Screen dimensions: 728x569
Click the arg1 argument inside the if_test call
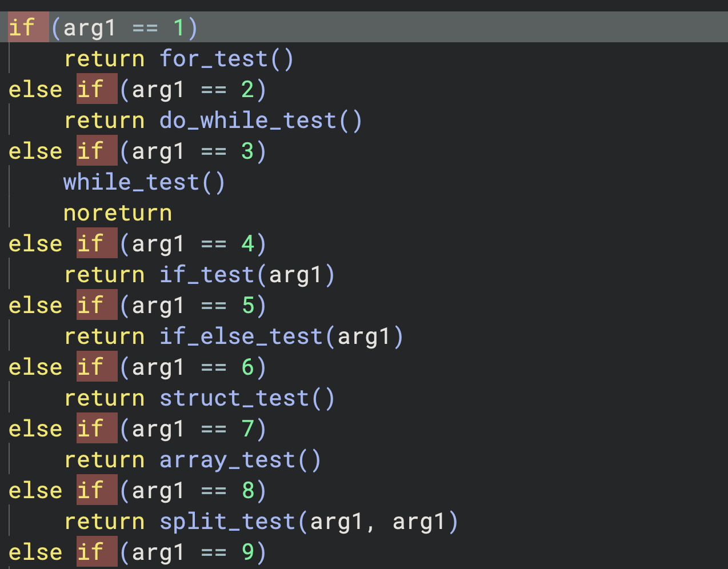tap(295, 275)
